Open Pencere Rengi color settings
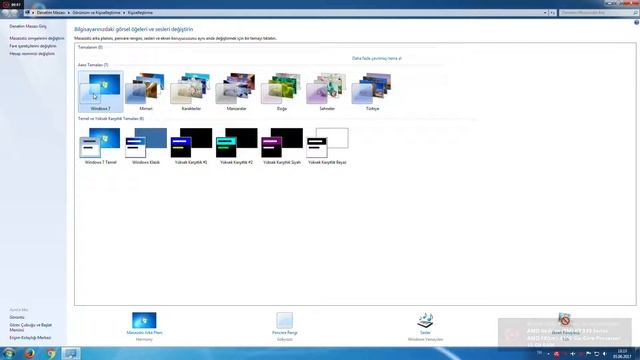Viewport: 640px width, 360px height. click(x=284, y=326)
